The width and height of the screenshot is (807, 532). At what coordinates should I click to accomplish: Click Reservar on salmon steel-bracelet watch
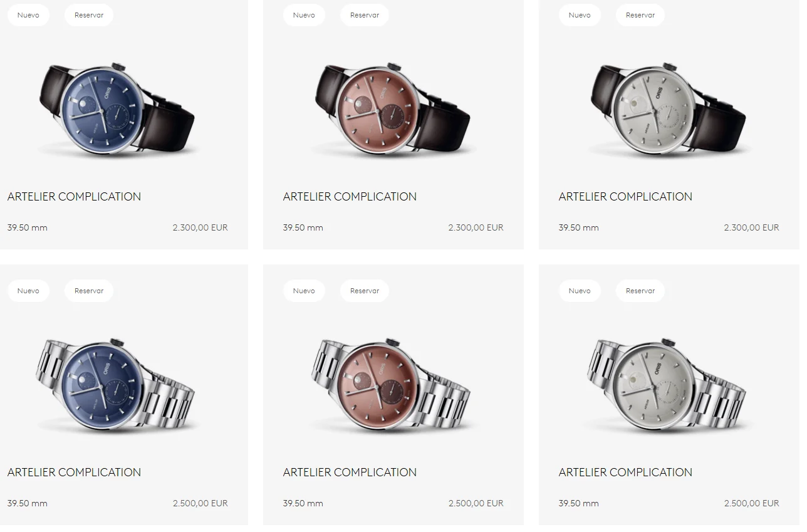[365, 291]
